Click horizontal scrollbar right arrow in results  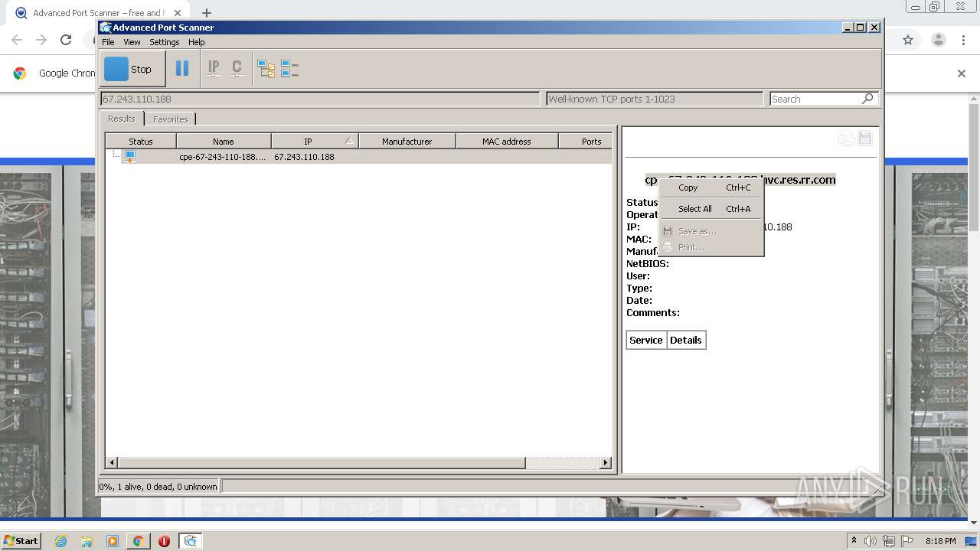pos(606,462)
